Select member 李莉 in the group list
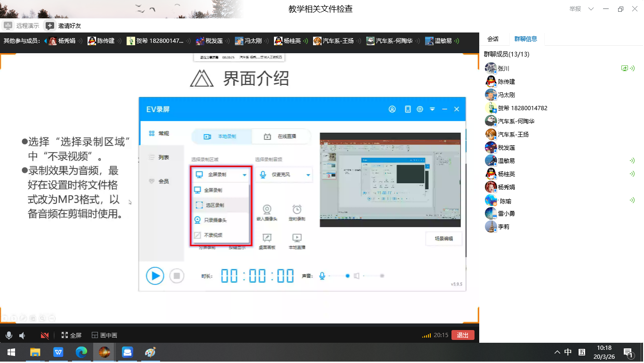 503,226
